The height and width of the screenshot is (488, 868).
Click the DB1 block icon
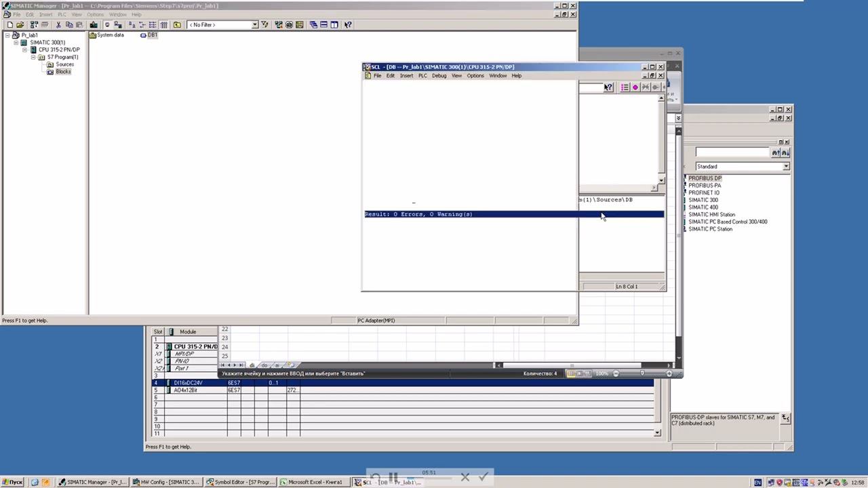pyautogui.click(x=143, y=35)
